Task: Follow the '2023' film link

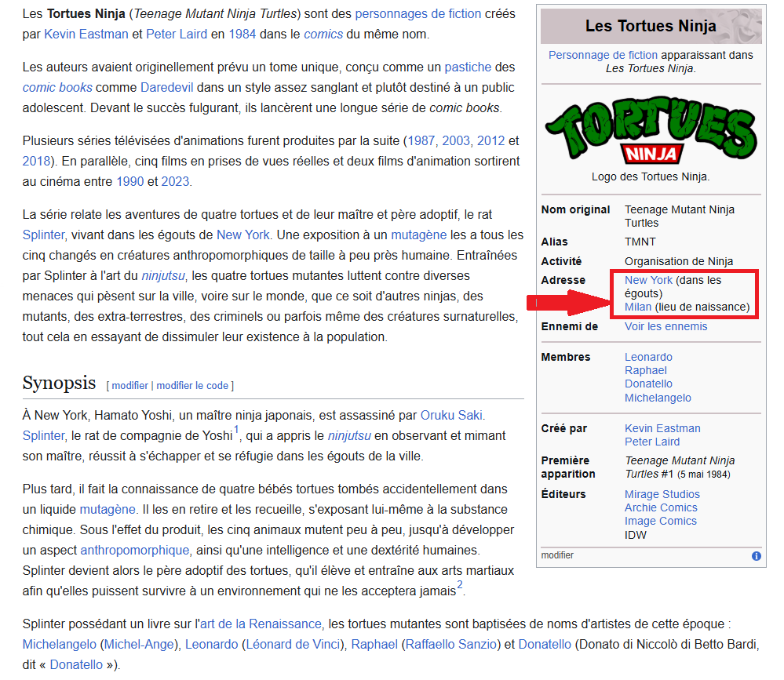Action: (x=175, y=181)
